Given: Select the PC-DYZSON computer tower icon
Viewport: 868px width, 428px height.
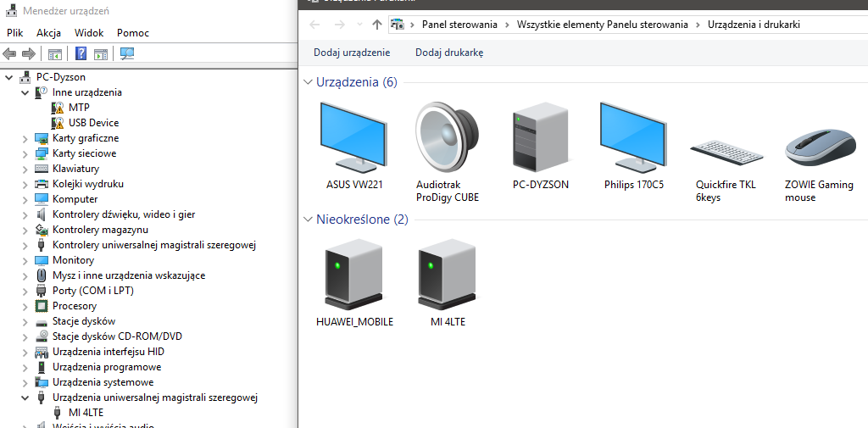Looking at the screenshot, I should coord(540,139).
